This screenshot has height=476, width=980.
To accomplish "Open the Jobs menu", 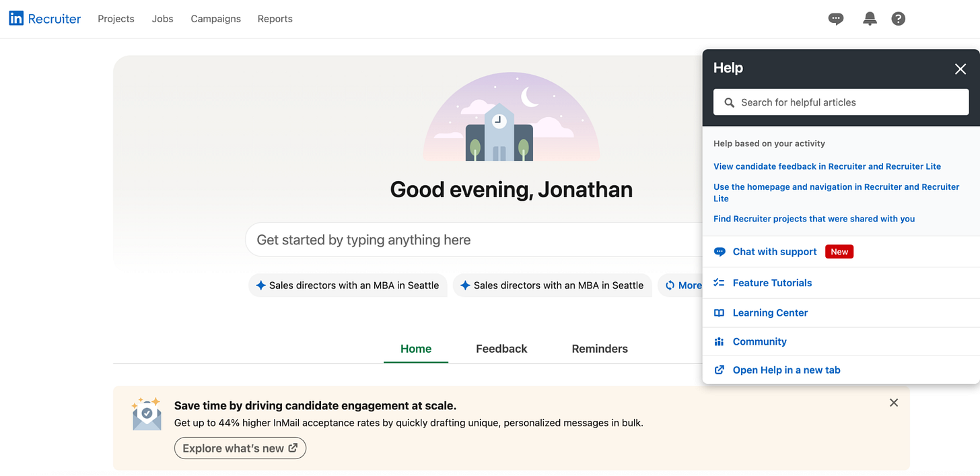I will [162, 19].
